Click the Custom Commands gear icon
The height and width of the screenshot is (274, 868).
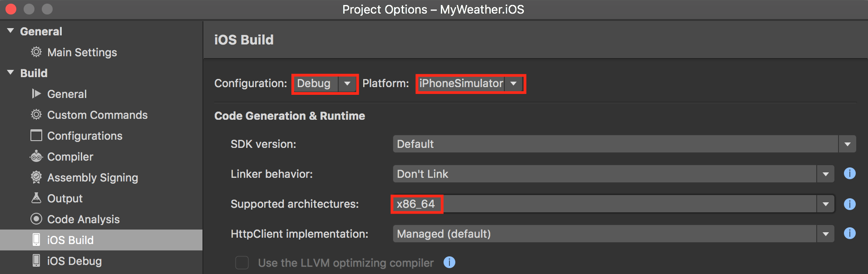coord(36,114)
